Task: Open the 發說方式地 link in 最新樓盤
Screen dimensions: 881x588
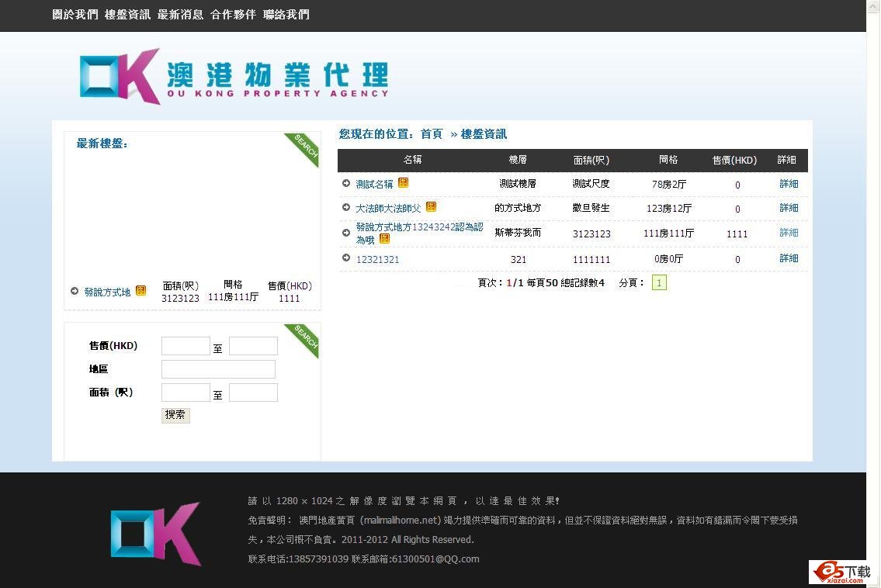Action: [x=107, y=292]
